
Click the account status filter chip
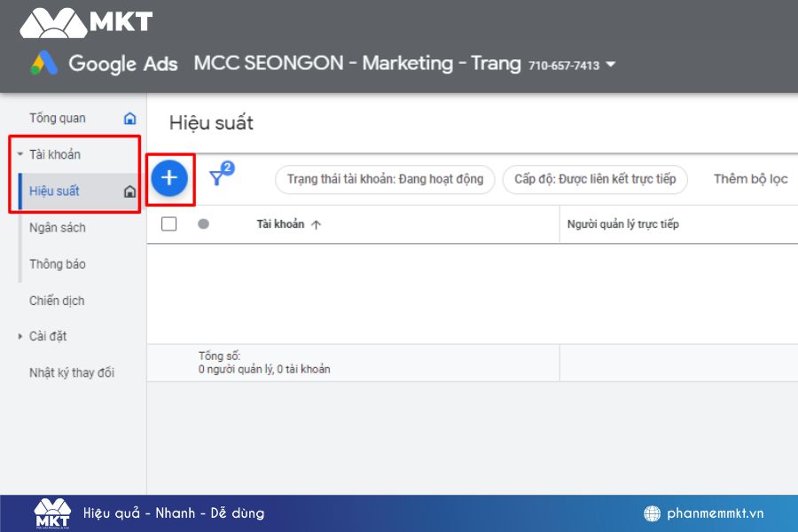tap(385, 179)
